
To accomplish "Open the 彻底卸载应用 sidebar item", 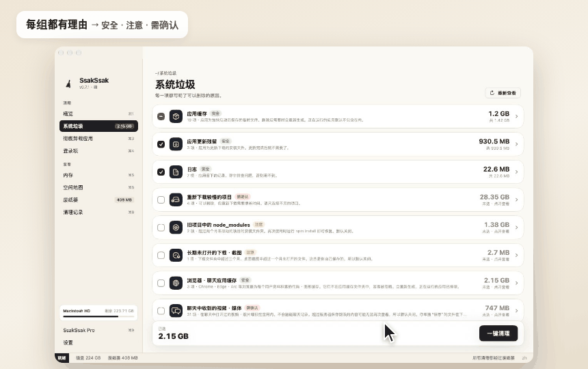I will click(x=98, y=138).
